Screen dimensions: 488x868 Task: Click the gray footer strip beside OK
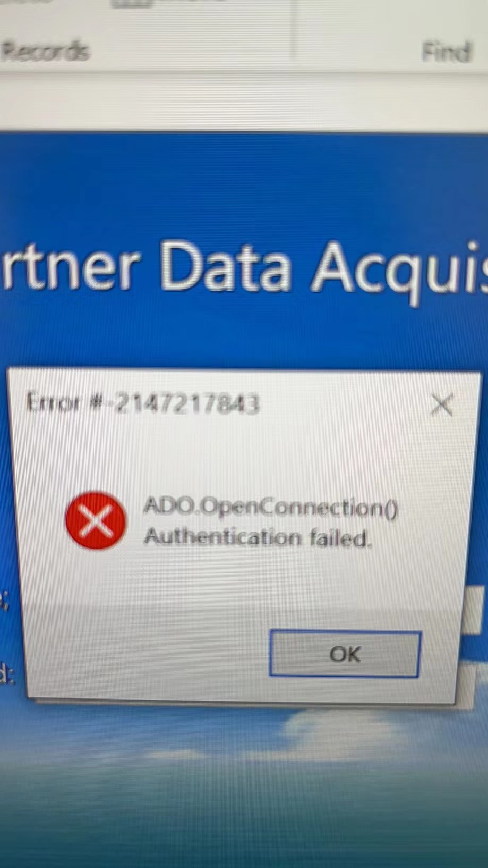point(149,654)
